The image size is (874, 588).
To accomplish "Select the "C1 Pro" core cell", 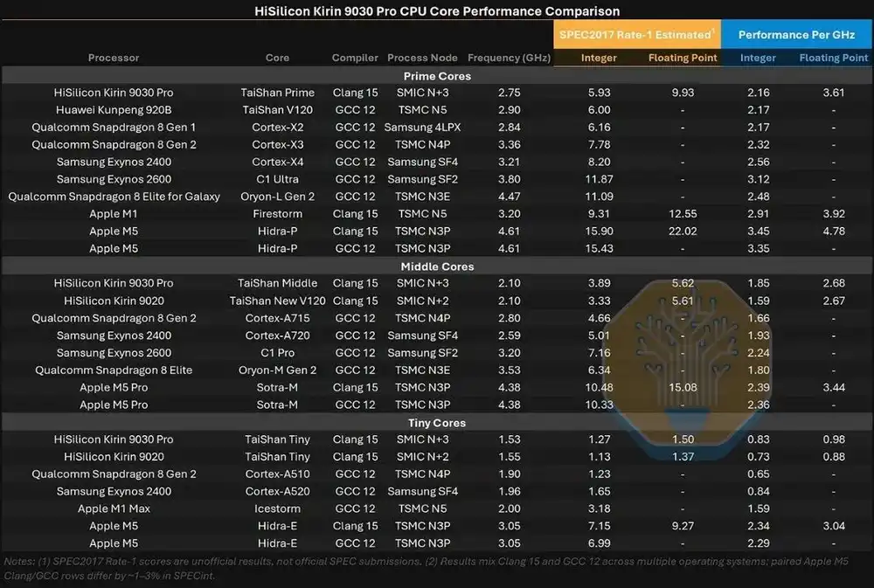I will click(278, 353).
